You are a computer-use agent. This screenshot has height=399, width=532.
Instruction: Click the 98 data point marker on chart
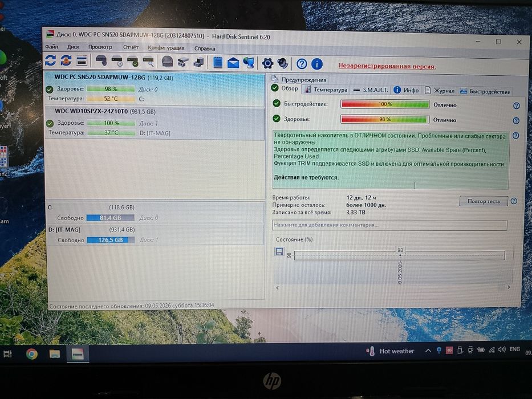400,255
